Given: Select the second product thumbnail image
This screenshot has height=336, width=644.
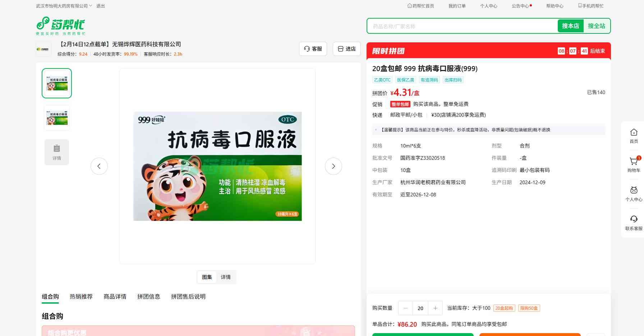Looking at the screenshot, I should point(57,118).
